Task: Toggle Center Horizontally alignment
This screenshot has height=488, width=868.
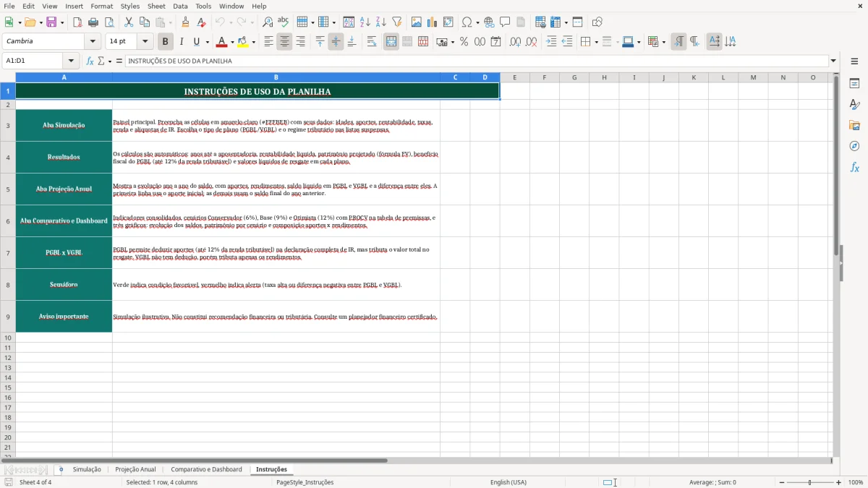Action: [284, 42]
